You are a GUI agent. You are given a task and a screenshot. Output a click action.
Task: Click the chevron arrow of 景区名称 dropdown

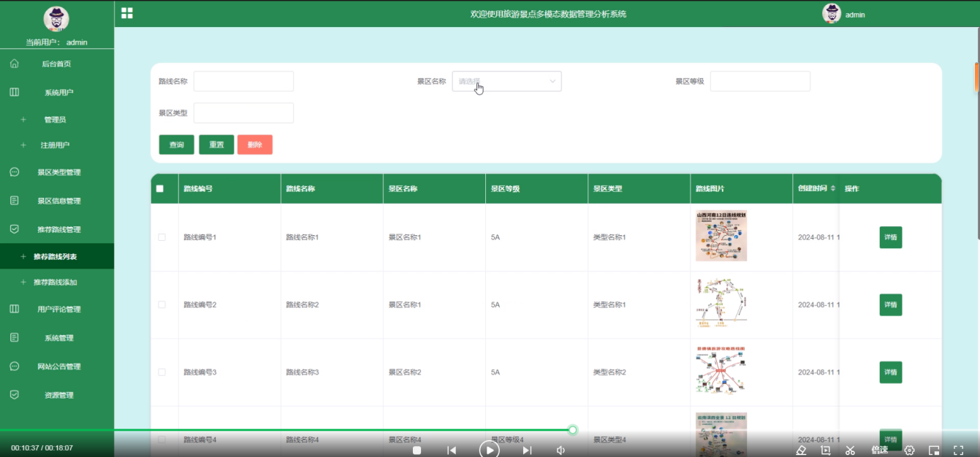pos(552,81)
